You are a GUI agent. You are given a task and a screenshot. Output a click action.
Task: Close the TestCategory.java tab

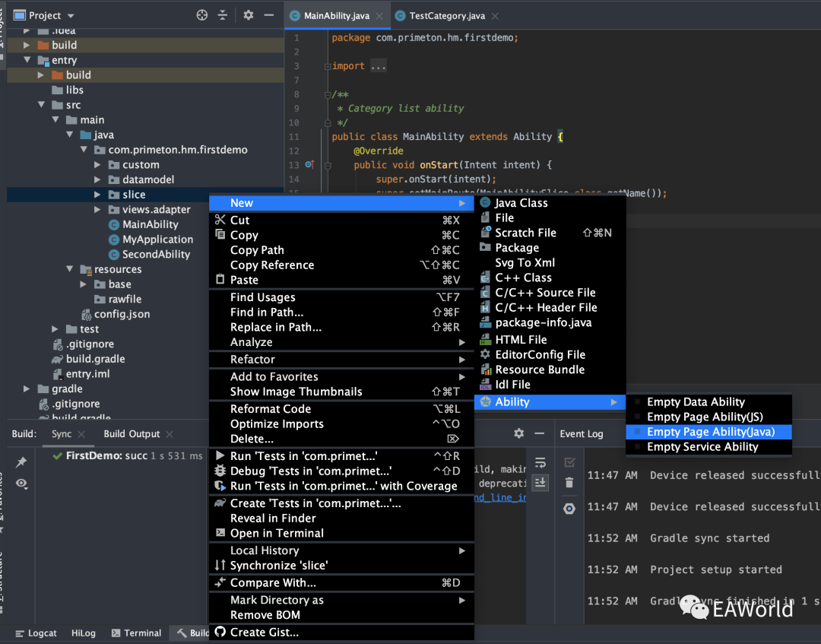click(495, 16)
